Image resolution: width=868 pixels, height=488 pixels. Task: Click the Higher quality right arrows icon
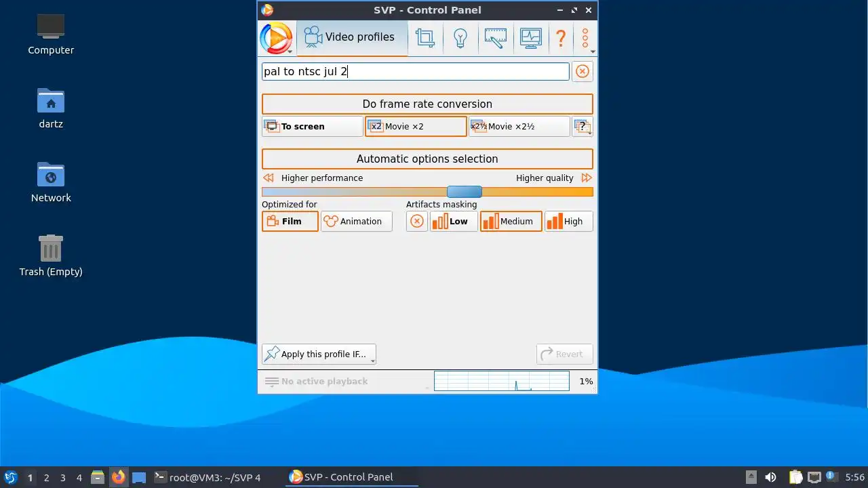(587, 178)
